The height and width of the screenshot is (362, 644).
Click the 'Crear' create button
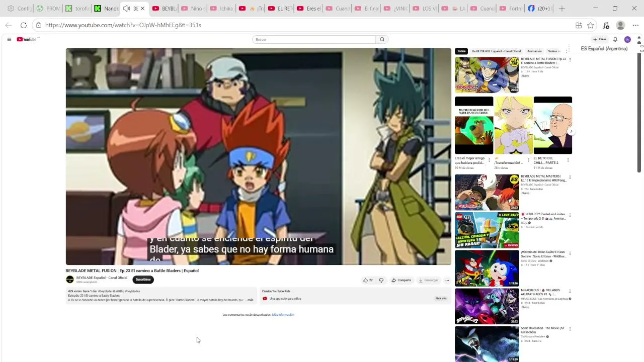point(600,39)
